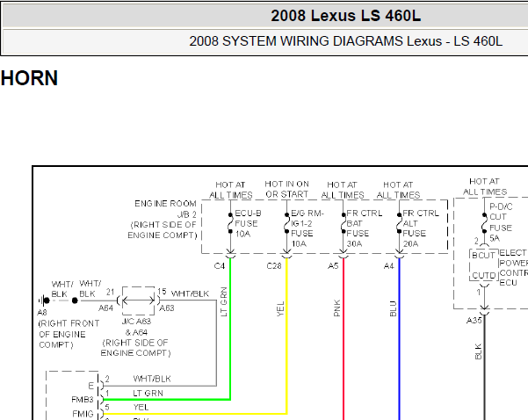
Task: Click the P-D/C CUT fuse symbol
Action: coord(485,223)
